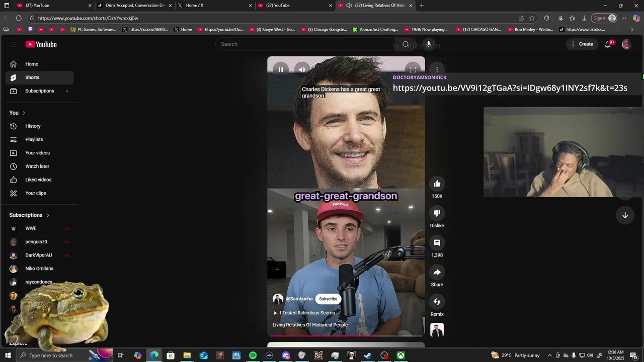Open DarkViperAU subscription channel
The image size is (644, 362).
point(39,255)
